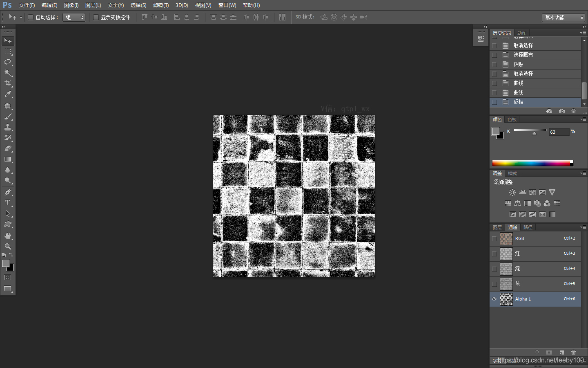The image size is (588, 368).
Task: Open the Adjustments panel flyout menu
Action: pos(583,173)
